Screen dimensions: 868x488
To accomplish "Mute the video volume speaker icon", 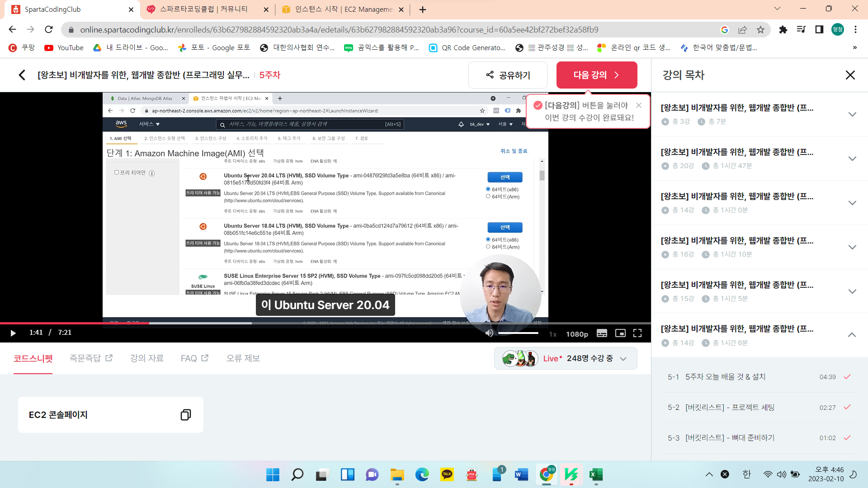I will [489, 333].
